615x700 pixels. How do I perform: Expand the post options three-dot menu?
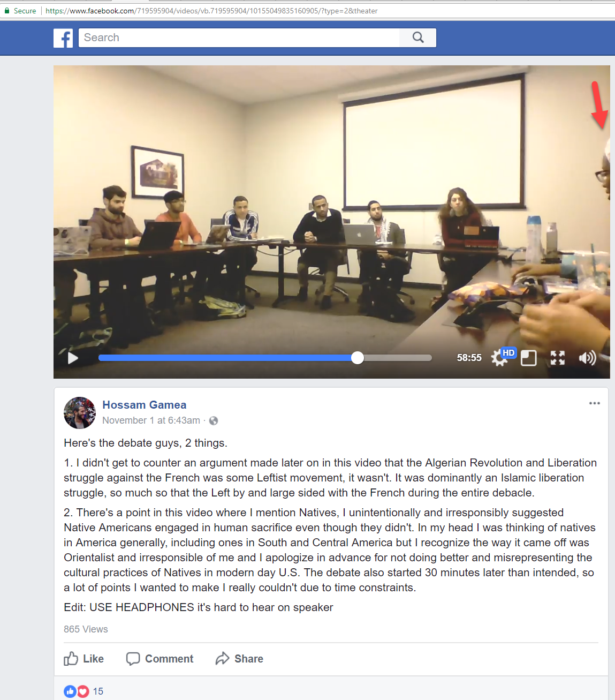[594, 403]
